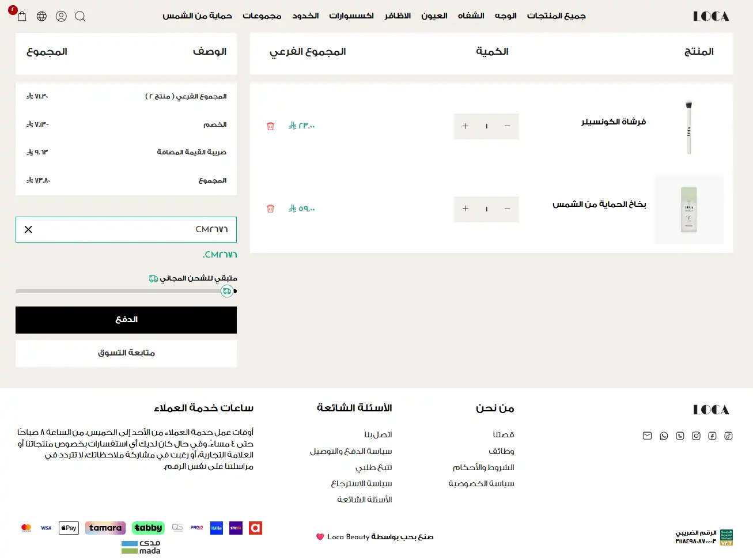Viewport: 753px width, 560px height.
Task: Open the footer phone call icon
Action: 680,436
